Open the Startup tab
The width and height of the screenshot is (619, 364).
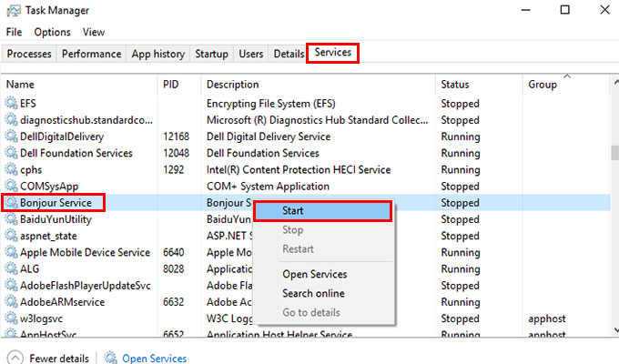(x=211, y=54)
